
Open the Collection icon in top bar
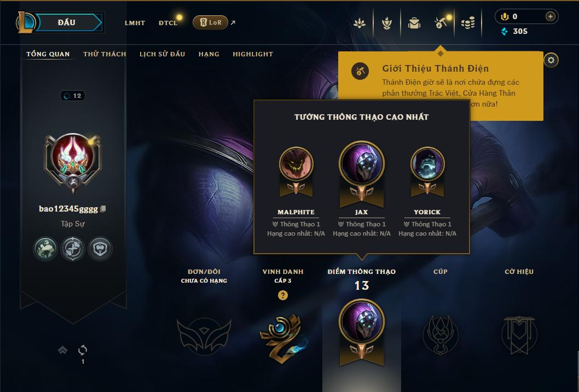[386, 23]
